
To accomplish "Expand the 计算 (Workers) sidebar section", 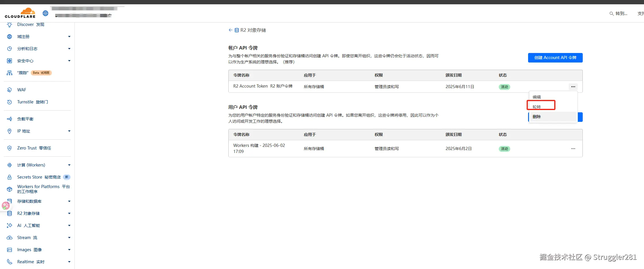I will [69, 165].
